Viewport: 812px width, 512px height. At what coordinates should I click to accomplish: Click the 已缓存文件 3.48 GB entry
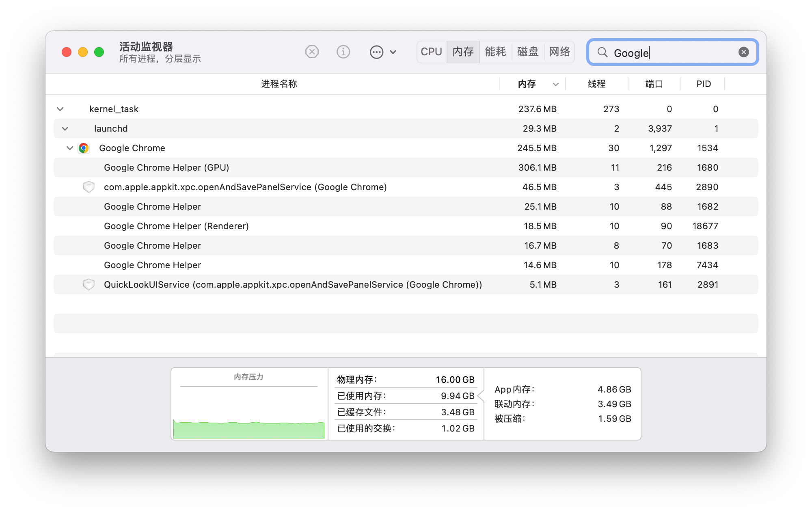coord(406,412)
